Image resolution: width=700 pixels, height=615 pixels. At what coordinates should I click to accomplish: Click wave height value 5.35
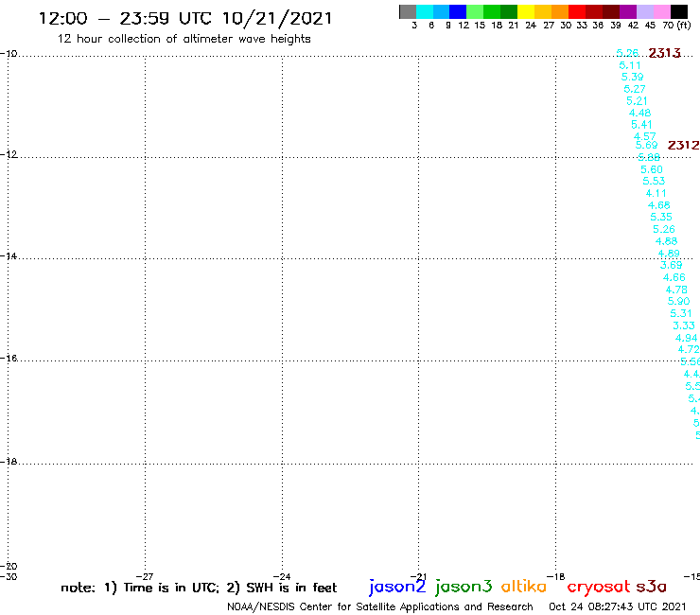click(x=661, y=217)
